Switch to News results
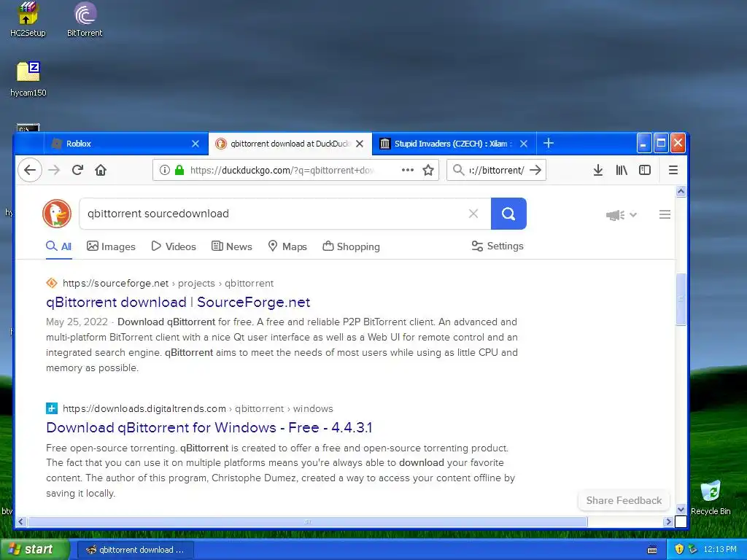The width and height of the screenshot is (747, 560). pos(232,246)
